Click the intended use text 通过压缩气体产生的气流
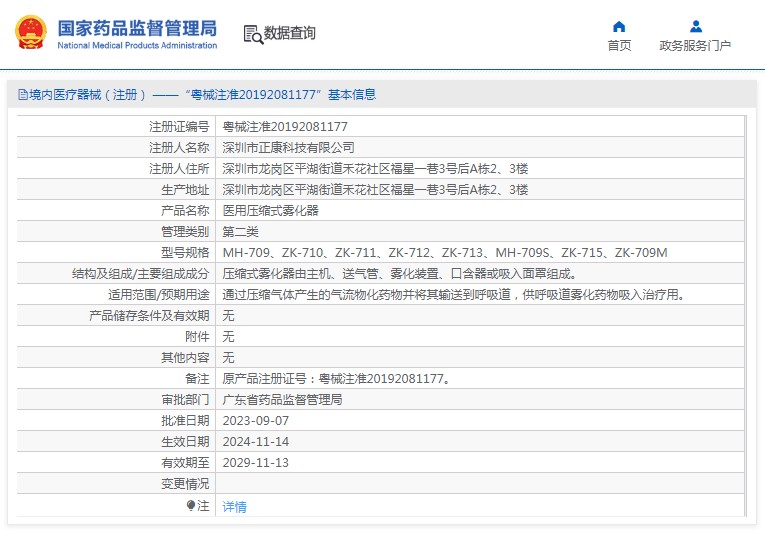The image size is (765, 537). pyautogui.click(x=455, y=295)
